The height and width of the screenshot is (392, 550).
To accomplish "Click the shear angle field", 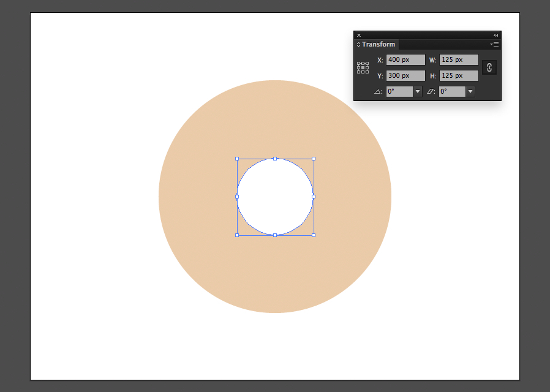I will click(x=453, y=91).
